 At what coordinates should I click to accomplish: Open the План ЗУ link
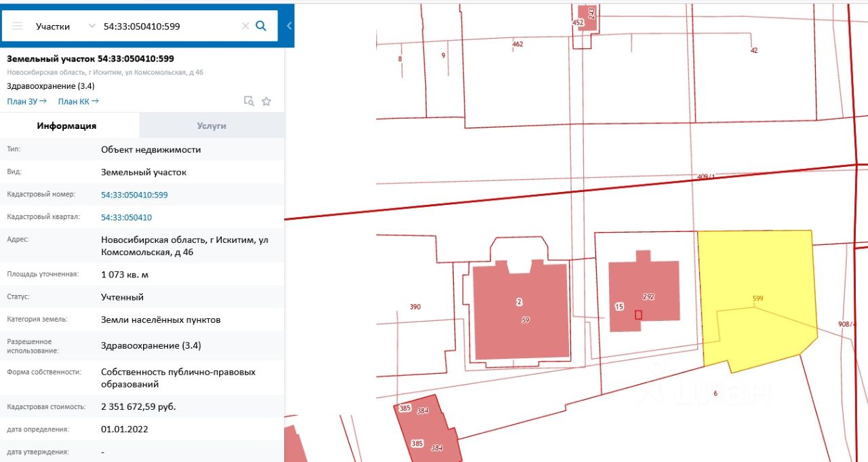pos(26,101)
